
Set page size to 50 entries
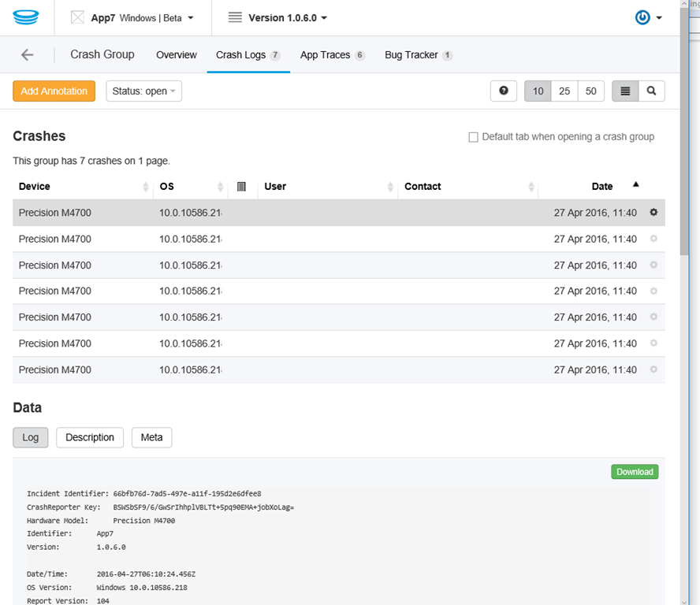(590, 91)
